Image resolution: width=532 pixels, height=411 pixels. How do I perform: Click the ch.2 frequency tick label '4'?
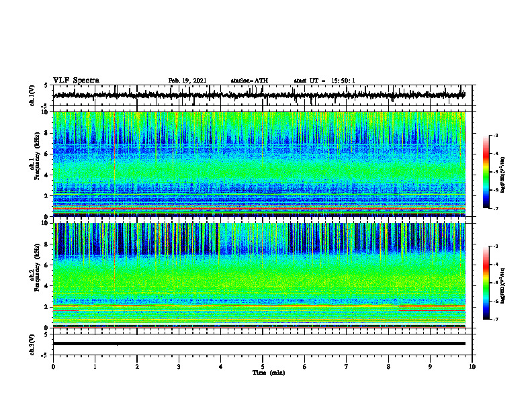tap(47, 286)
